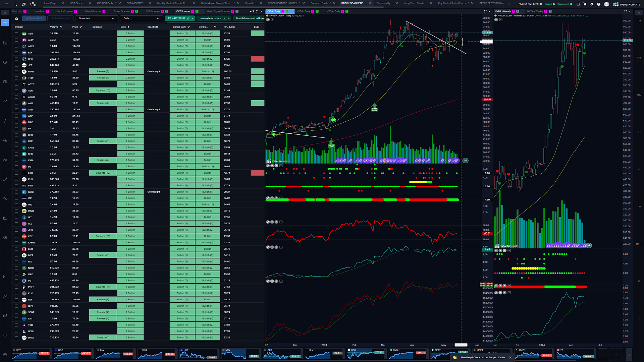Add a new workspace tab with plus
This screenshot has width=644, height=362.
(x=510, y=4)
